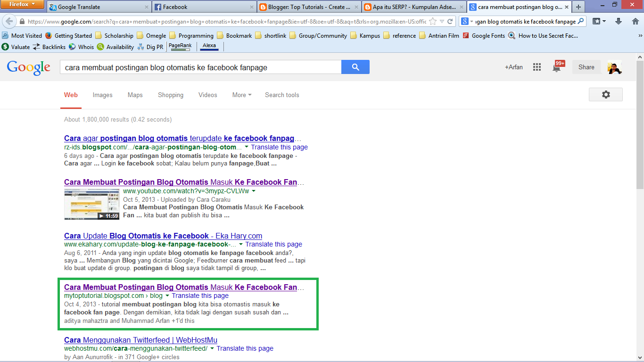
Task: Open Google Fonts bookmark
Action: [x=484, y=35]
